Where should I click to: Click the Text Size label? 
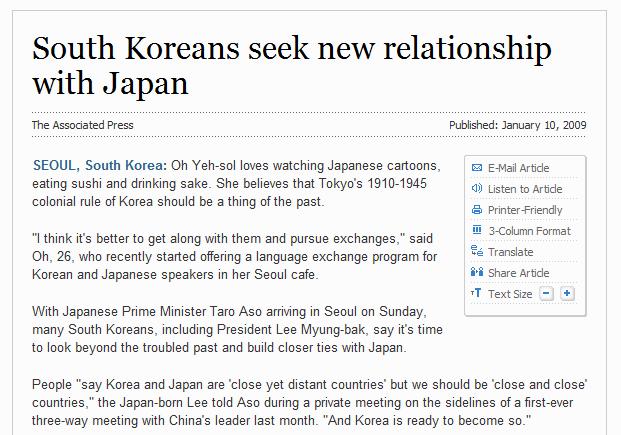510,294
